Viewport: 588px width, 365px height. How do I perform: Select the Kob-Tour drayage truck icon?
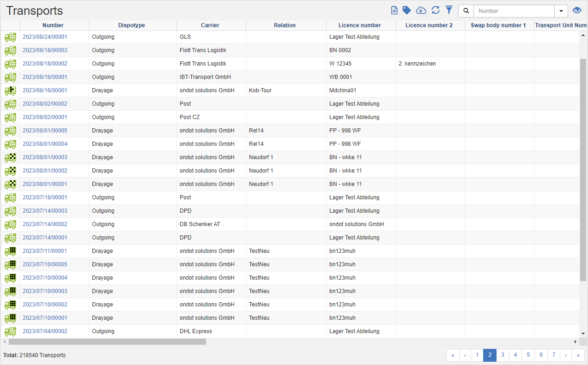click(10, 90)
